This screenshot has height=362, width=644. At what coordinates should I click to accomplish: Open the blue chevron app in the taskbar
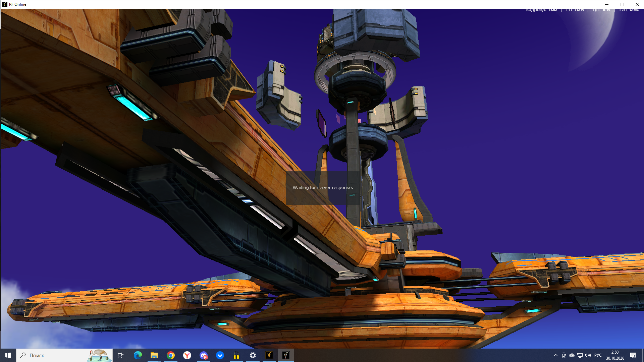(x=220, y=355)
